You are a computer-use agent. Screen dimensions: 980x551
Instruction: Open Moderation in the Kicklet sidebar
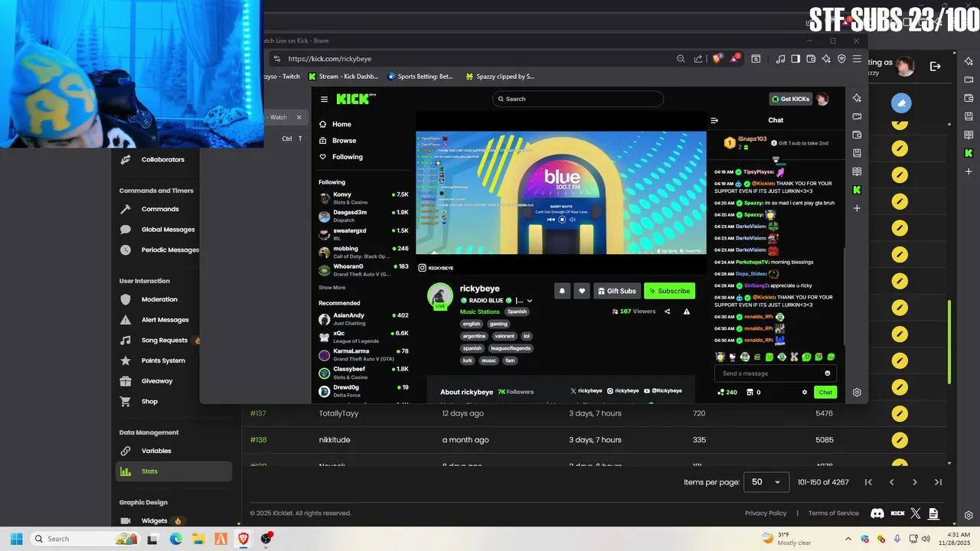click(x=159, y=299)
